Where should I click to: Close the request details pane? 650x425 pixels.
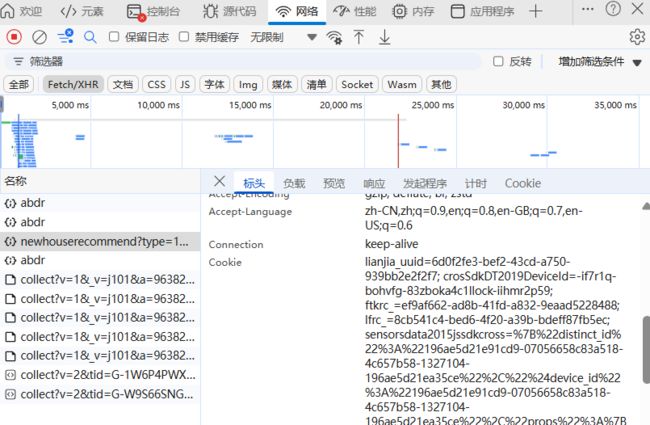point(219,181)
